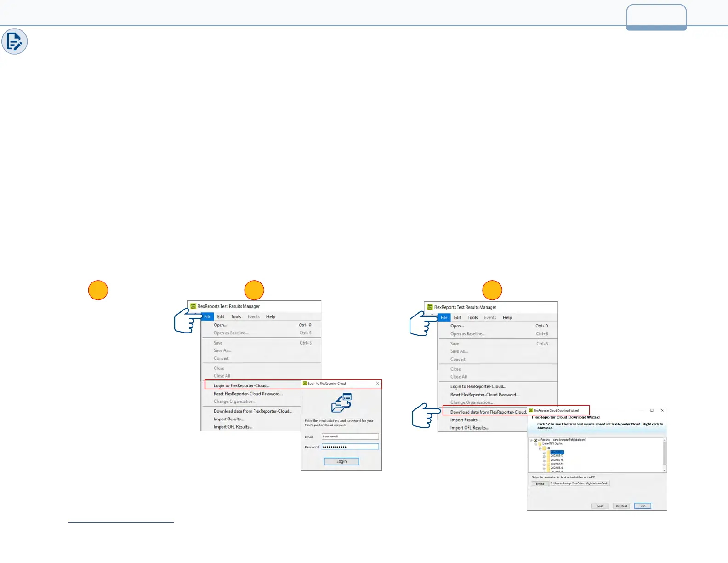Click the small app icon in the Login to FlexReporter-Cloud title bar

[x=305, y=383]
